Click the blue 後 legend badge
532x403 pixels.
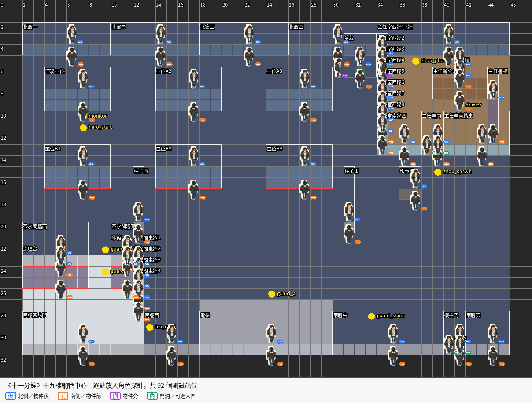point(11,396)
